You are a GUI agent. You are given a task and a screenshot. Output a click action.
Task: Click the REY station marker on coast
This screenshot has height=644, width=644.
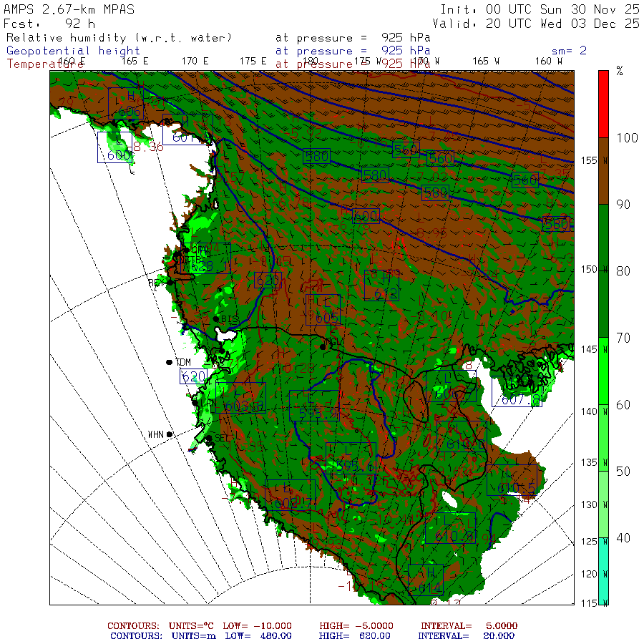pos(170,282)
